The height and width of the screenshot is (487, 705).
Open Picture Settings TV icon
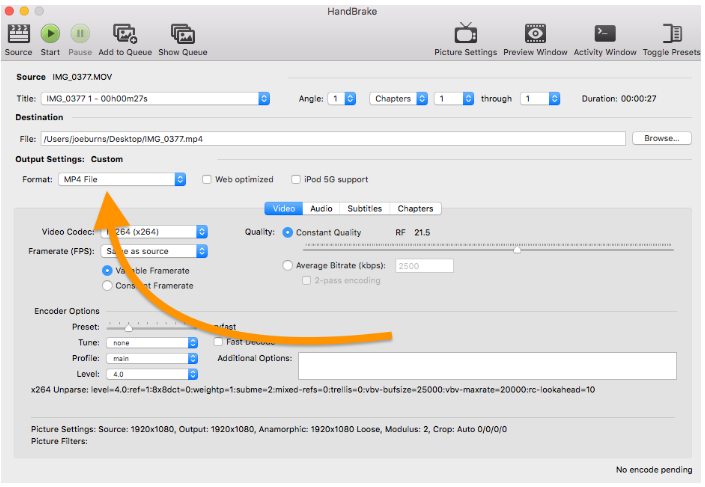pos(466,33)
